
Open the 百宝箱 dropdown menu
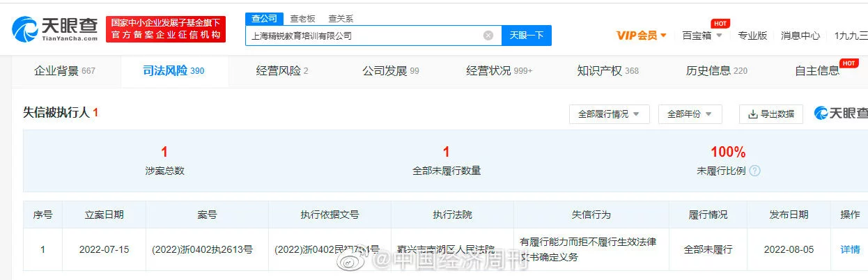(702, 36)
